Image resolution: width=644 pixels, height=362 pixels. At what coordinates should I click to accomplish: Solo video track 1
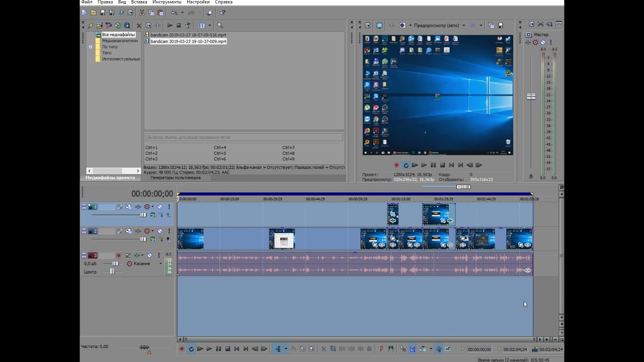(x=169, y=207)
